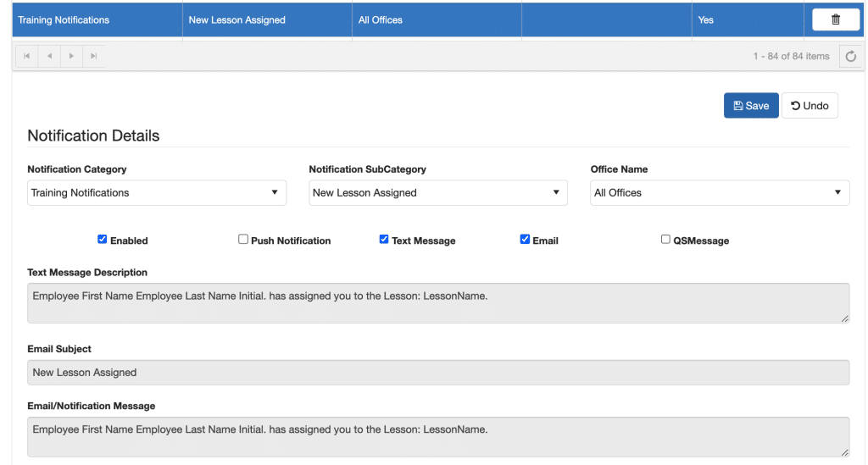Undo changes to notification details
Viewport: 868px width, 465px height.
(810, 106)
